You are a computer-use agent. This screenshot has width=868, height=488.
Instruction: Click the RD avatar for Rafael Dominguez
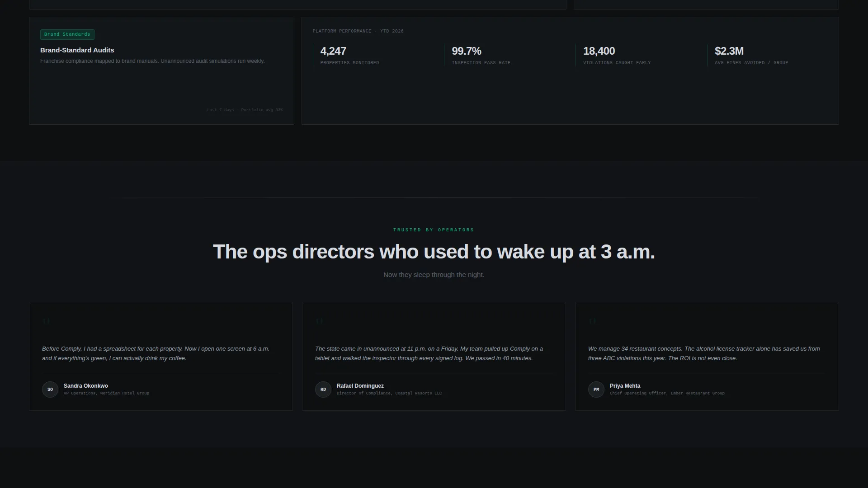click(323, 389)
